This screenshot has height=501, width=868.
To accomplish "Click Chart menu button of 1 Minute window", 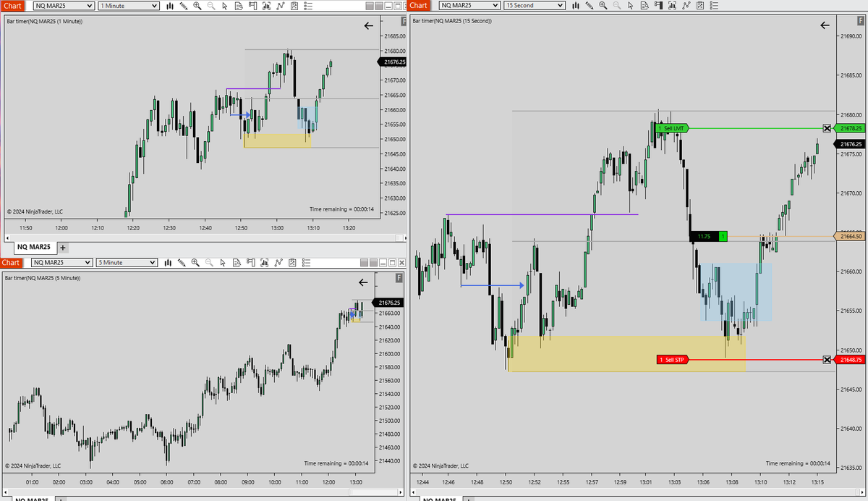I will click(12, 6).
